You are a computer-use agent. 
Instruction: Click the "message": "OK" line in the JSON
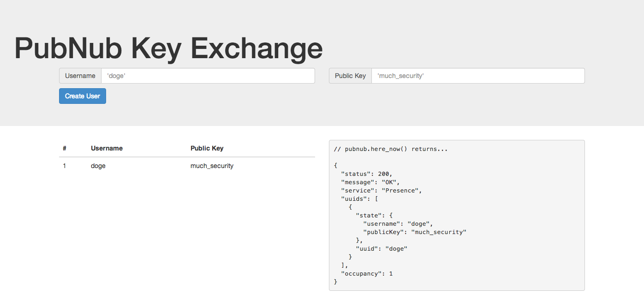coord(370,182)
